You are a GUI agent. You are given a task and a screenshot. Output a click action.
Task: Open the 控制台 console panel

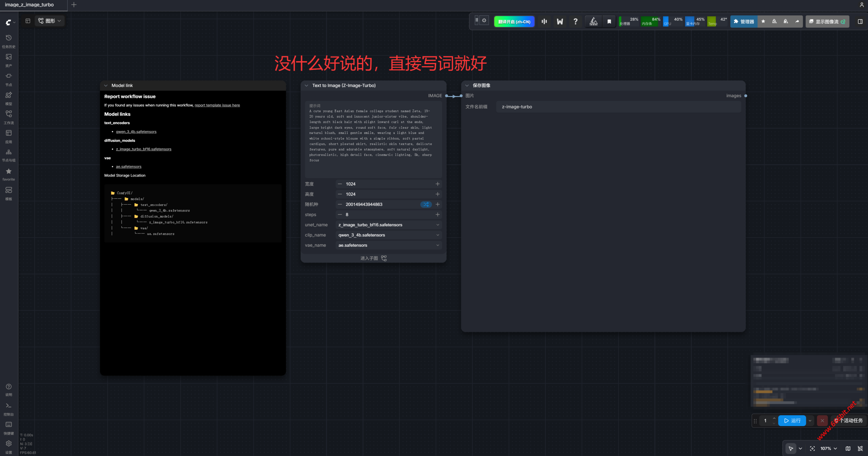[9, 409]
